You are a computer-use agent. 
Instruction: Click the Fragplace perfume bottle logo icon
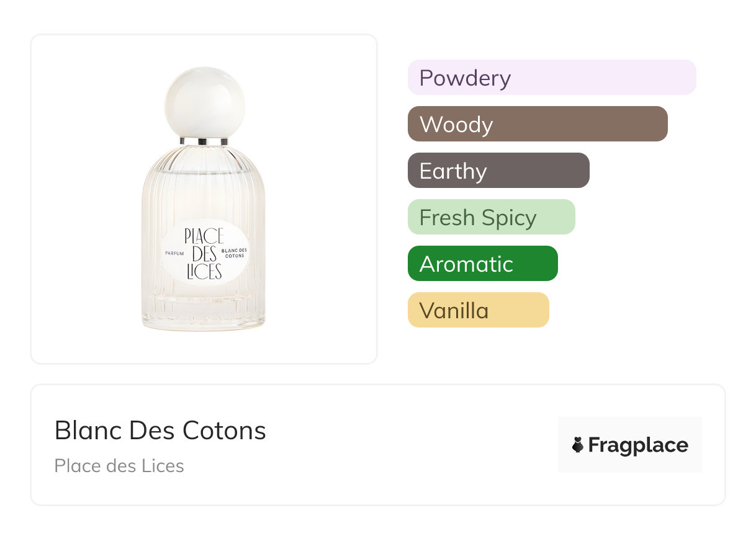tap(578, 445)
